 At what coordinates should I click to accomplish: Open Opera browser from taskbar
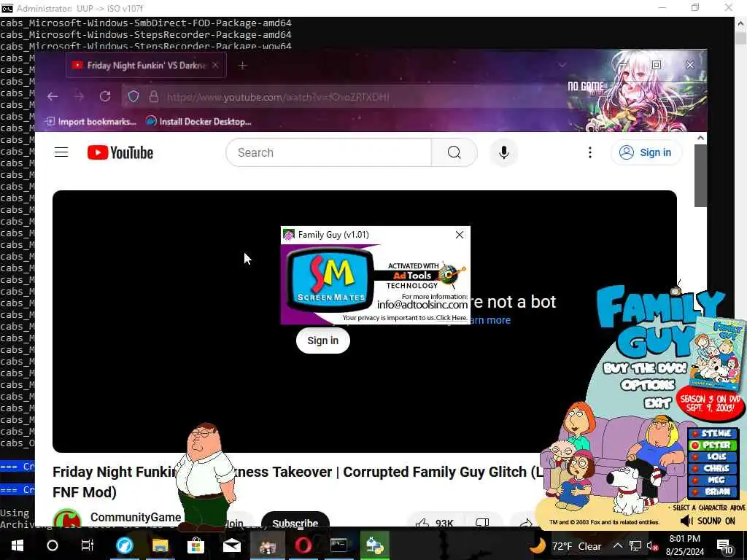(x=303, y=545)
